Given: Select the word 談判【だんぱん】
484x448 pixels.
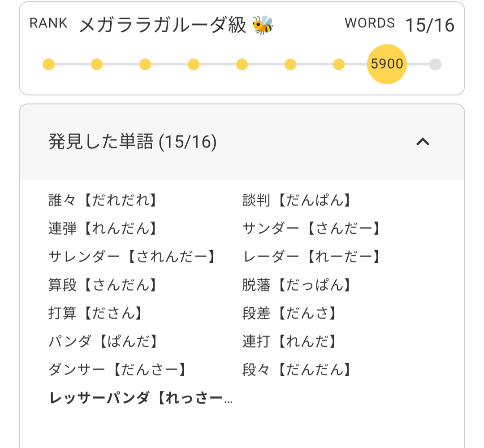Looking at the screenshot, I should (x=297, y=200).
